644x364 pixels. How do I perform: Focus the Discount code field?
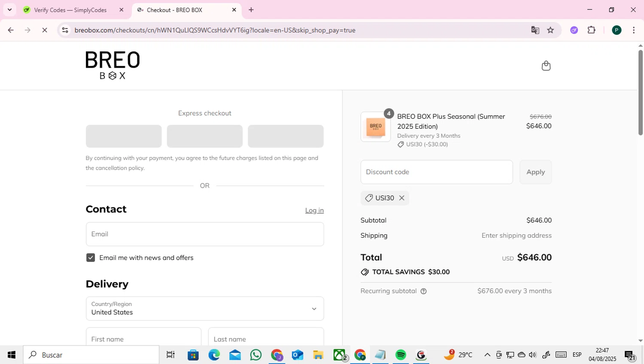click(437, 172)
